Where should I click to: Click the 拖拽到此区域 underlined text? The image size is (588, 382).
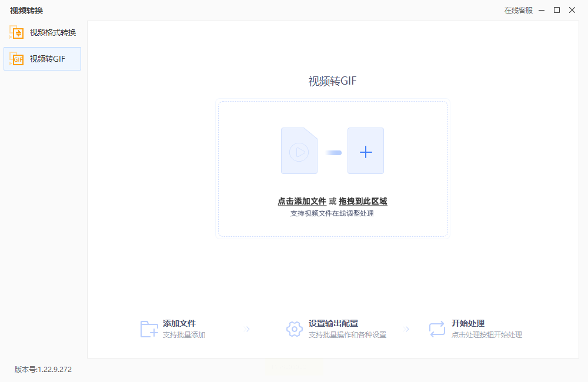(x=363, y=202)
